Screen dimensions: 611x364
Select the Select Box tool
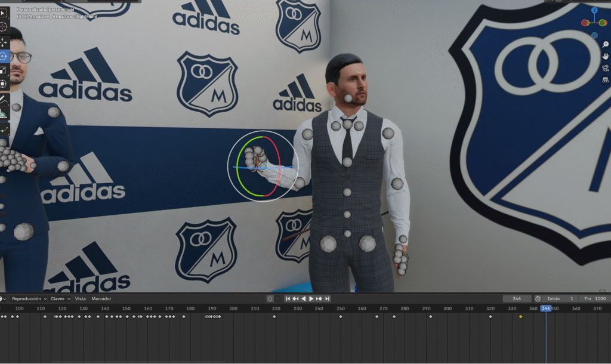click(4, 13)
